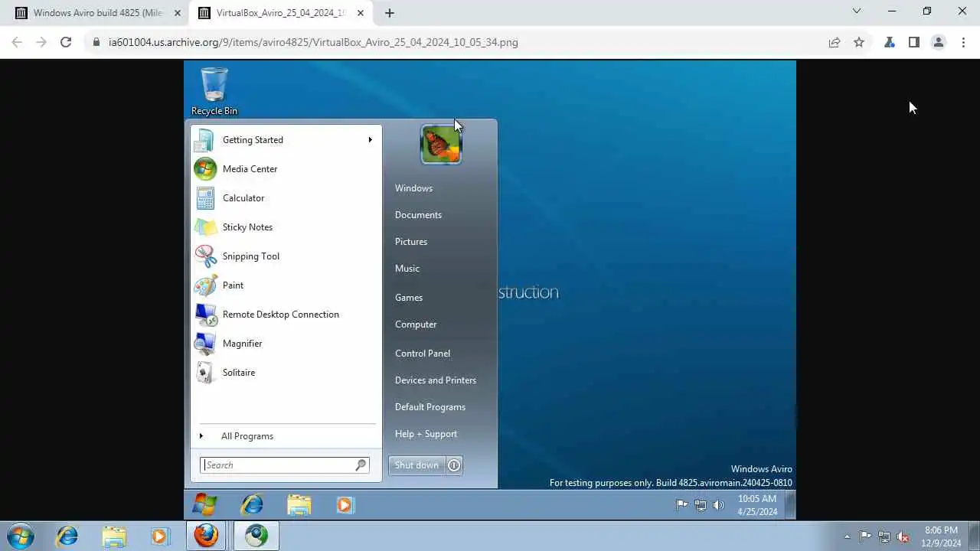Click host tray network icon
Screen dimensions: 980x551
tap(884, 536)
